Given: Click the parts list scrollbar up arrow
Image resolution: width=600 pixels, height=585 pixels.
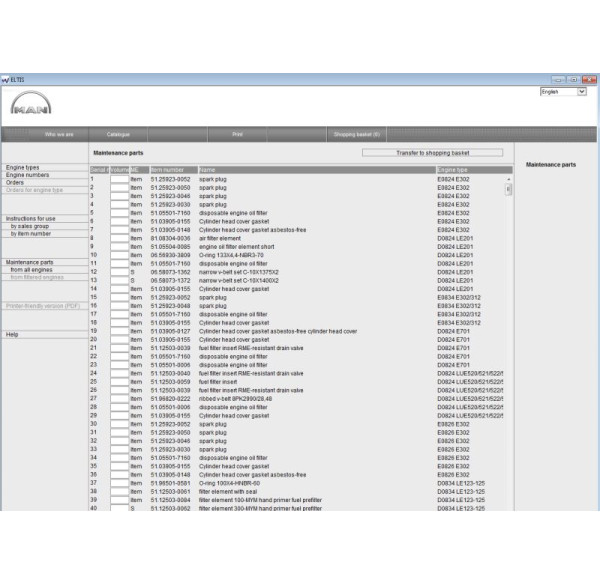Looking at the screenshot, I should click(508, 180).
